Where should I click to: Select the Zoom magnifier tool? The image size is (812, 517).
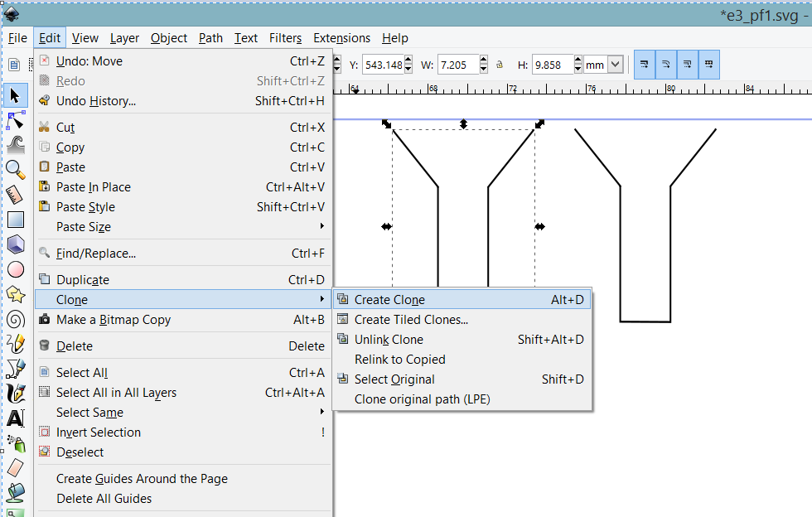pyautogui.click(x=16, y=170)
